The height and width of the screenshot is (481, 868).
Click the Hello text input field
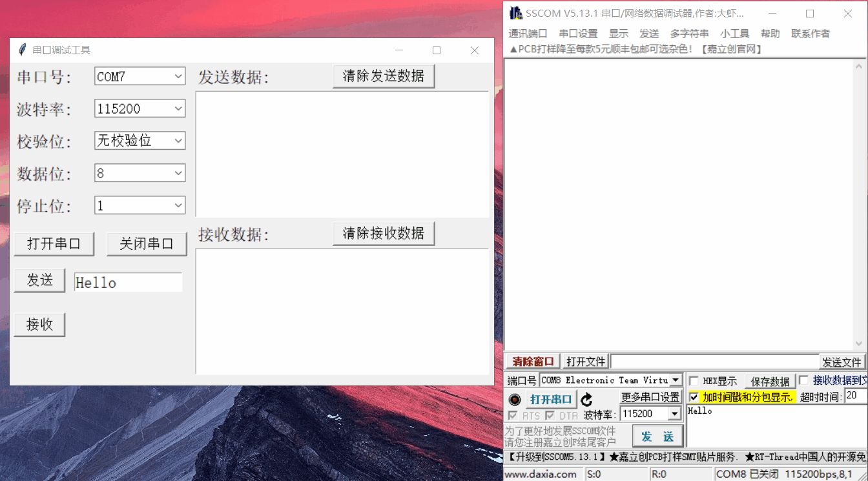click(128, 281)
